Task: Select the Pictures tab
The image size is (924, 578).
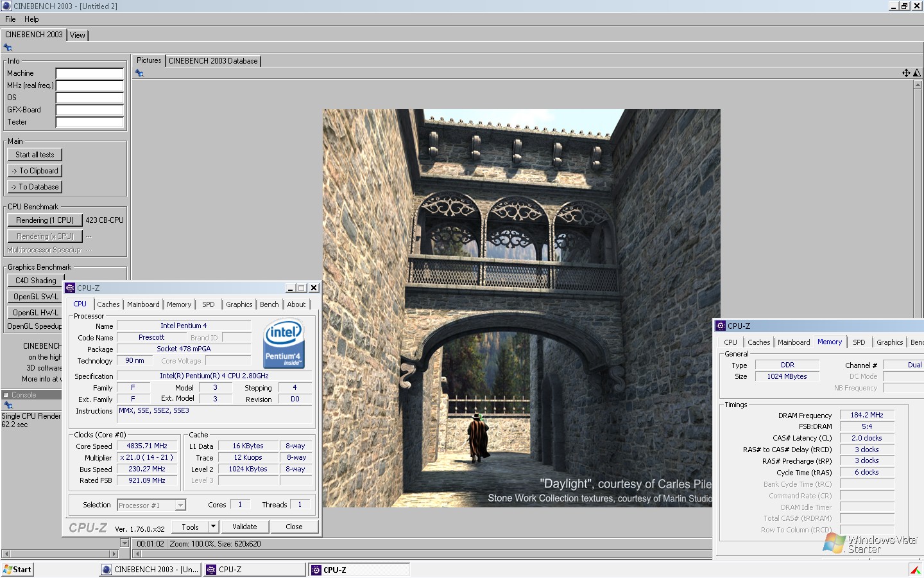Action: 149,60
